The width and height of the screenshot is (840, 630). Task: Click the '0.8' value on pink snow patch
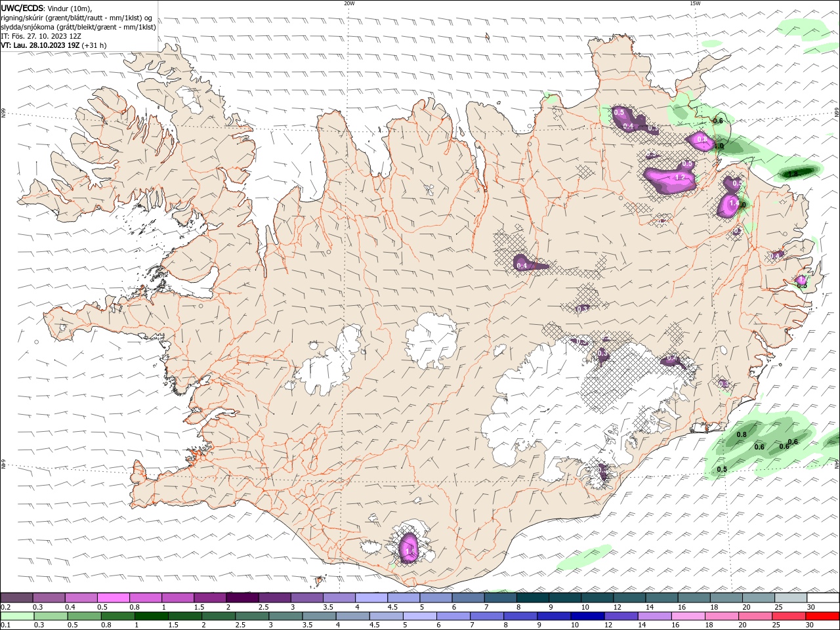tap(702, 139)
